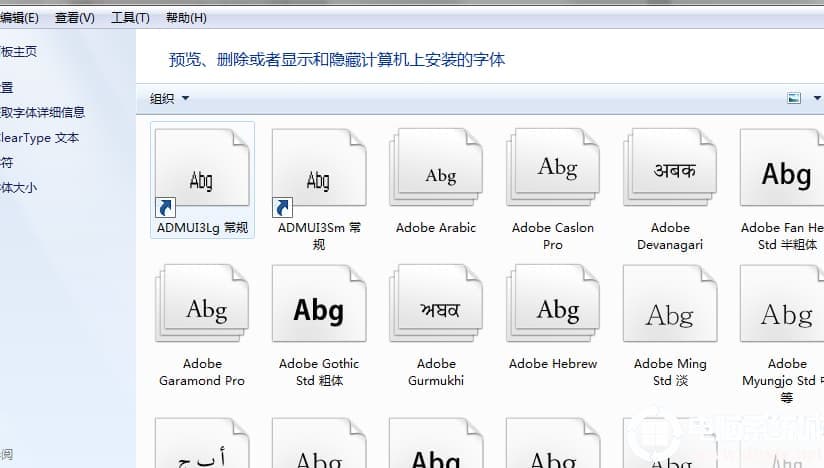
Task: Click the change view icon in toolbar
Action: point(794,98)
